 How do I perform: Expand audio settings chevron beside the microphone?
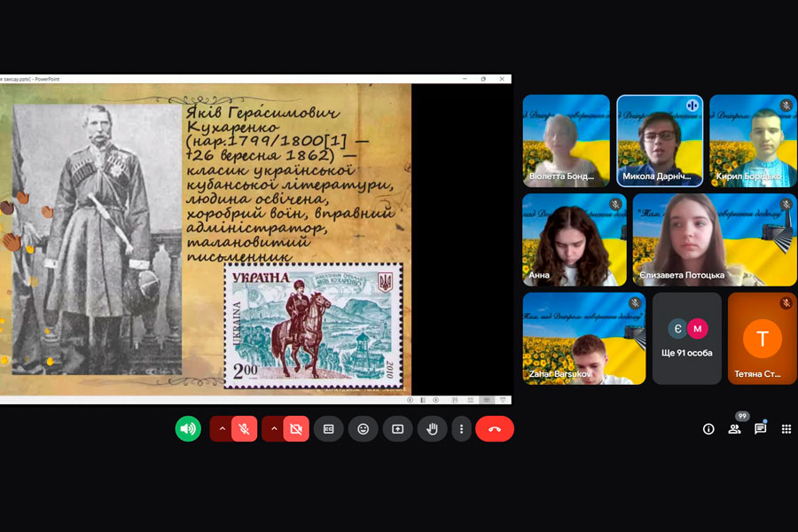(x=222, y=428)
